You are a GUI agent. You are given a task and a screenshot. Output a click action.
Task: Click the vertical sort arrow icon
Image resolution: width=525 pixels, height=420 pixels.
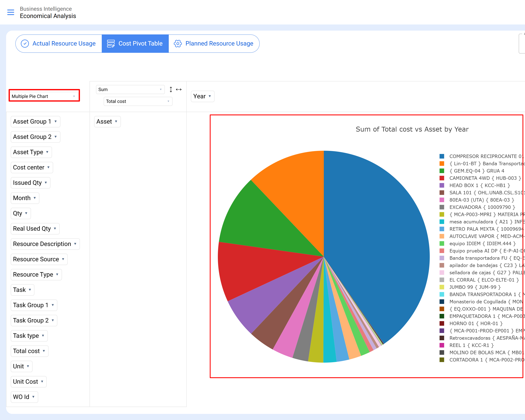point(171,90)
